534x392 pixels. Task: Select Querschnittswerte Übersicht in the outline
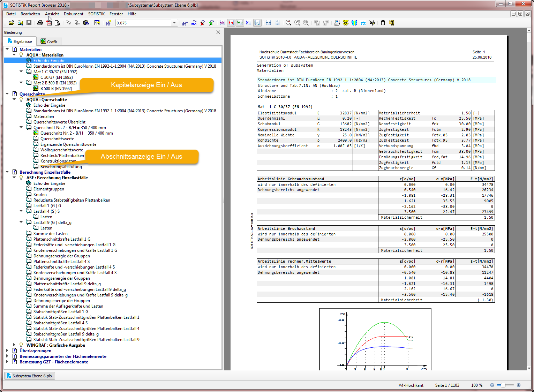(59, 122)
